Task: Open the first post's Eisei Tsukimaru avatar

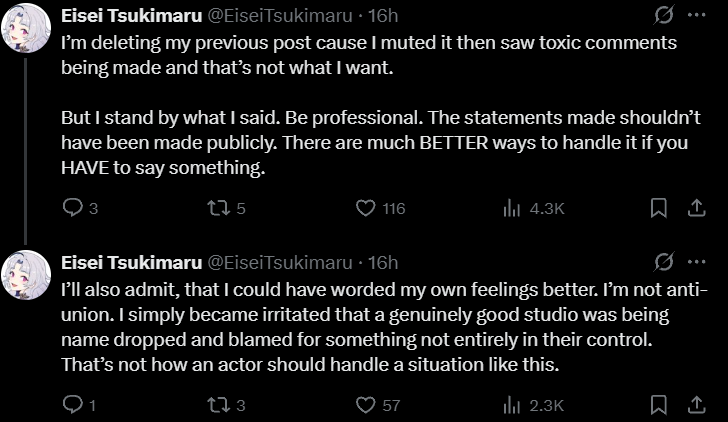Action: pyautogui.click(x=26, y=28)
